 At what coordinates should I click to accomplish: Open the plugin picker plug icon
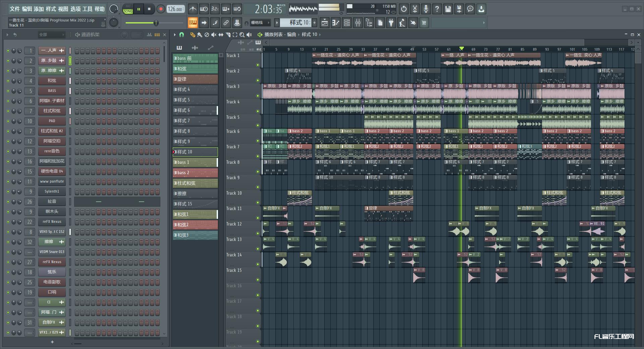391,23
